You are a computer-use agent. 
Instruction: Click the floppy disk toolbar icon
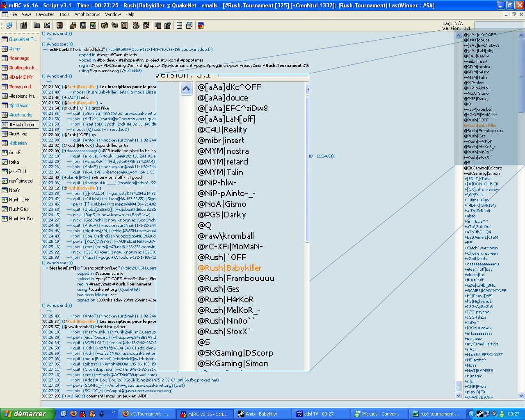83,25
